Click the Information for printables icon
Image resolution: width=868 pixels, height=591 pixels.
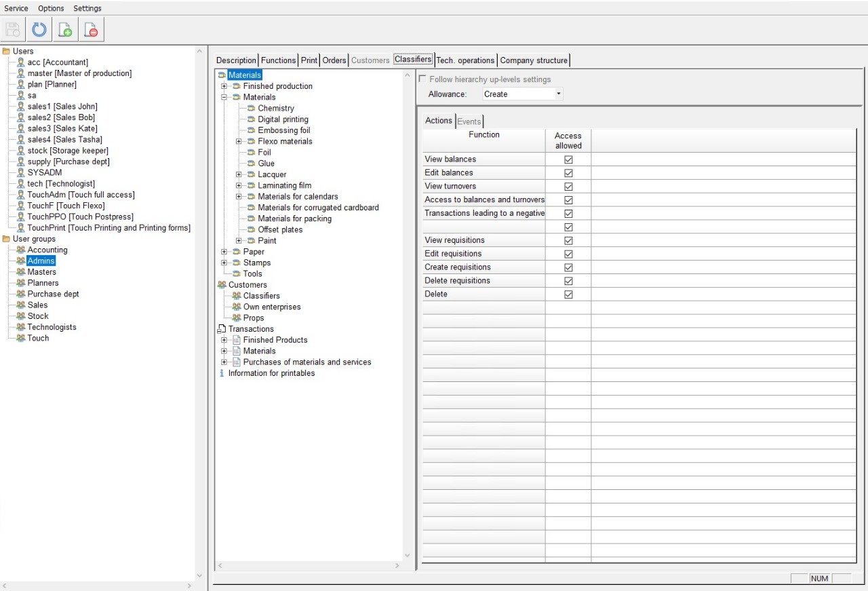pyautogui.click(x=221, y=373)
